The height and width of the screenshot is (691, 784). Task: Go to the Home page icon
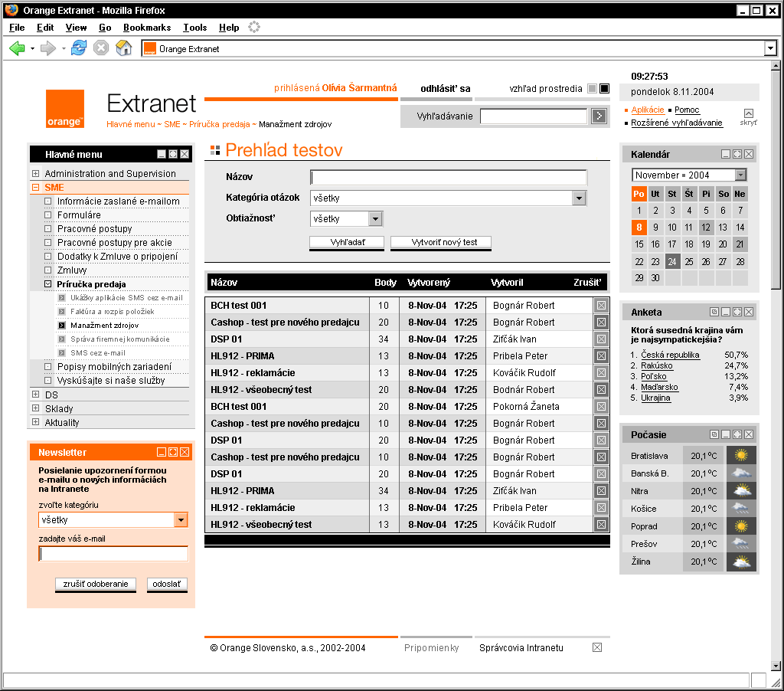[x=123, y=48]
